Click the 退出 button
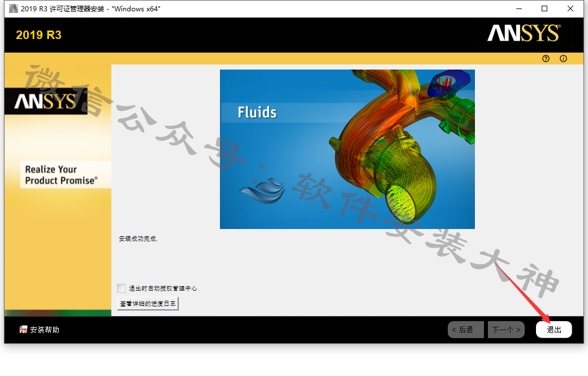This screenshot has width=588, height=376. (554, 330)
